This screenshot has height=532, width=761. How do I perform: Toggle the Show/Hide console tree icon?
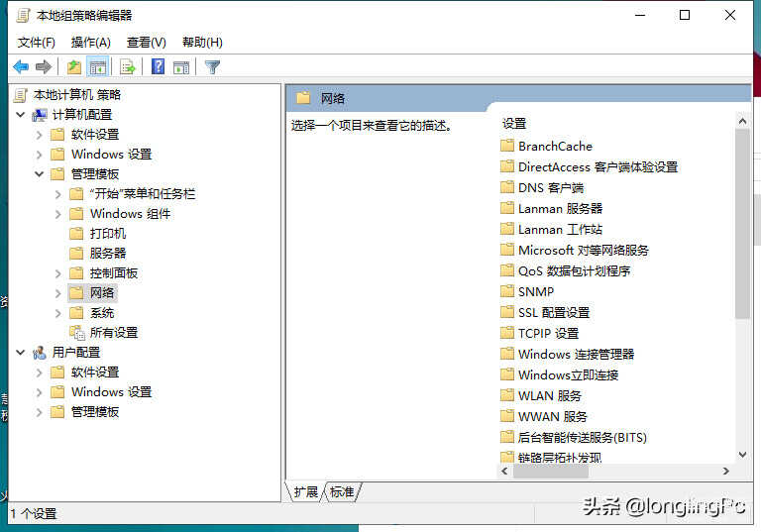pyautogui.click(x=97, y=67)
